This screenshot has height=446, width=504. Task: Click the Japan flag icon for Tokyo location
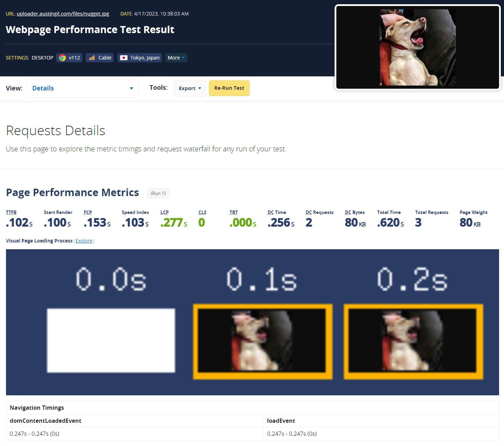124,58
